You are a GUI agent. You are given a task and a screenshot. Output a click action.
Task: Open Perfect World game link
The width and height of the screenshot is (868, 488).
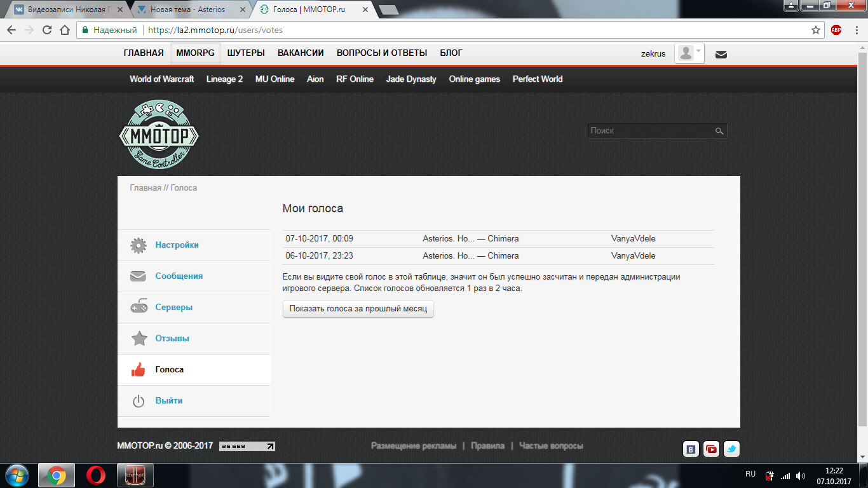tap(538, 79)
